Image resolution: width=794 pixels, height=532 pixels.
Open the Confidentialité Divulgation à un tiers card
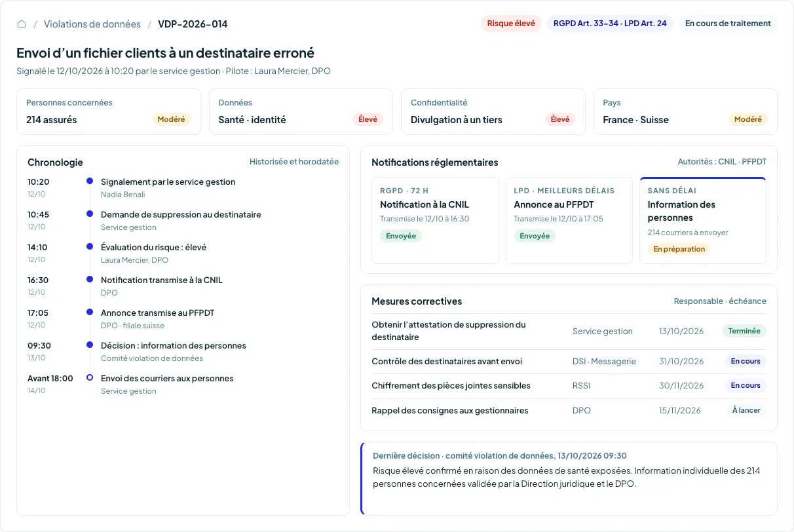coord(493,112)
